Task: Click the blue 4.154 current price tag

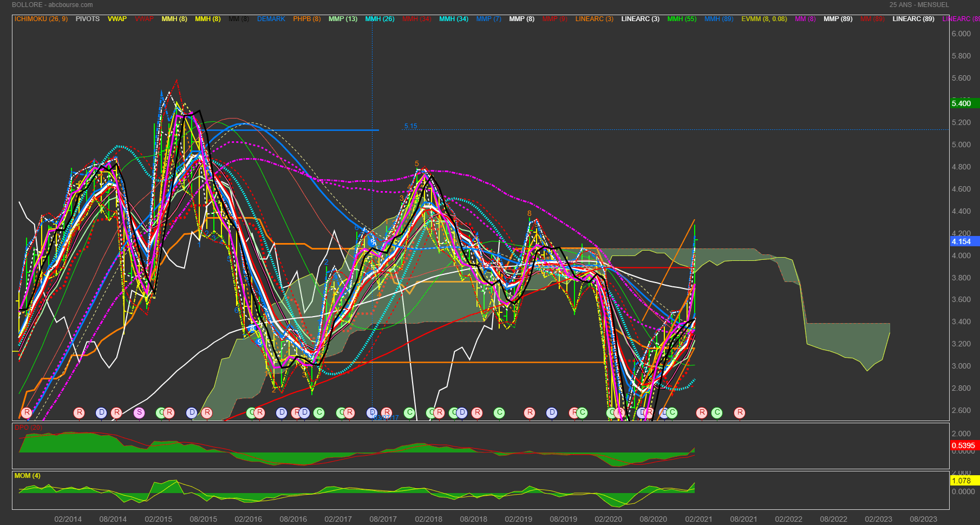Action: [x=965, y=241]
